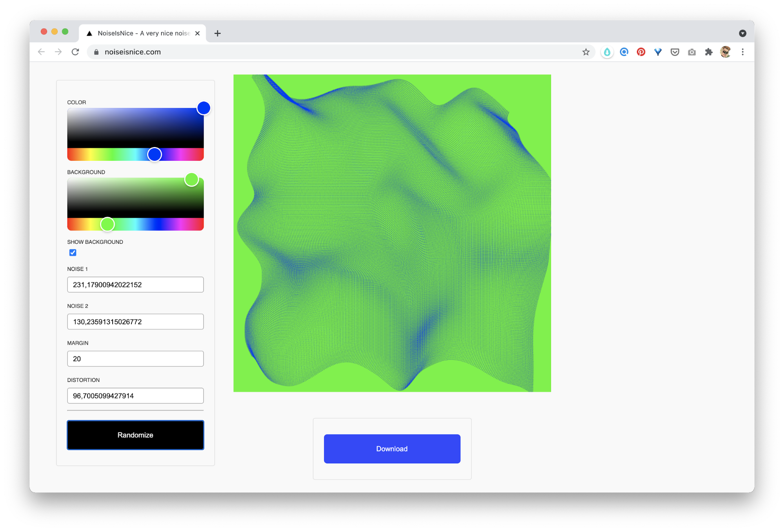Screen dimensions: 784x532
Task: Click the Color saturation picker blue handle
Action: coord(204,108)
